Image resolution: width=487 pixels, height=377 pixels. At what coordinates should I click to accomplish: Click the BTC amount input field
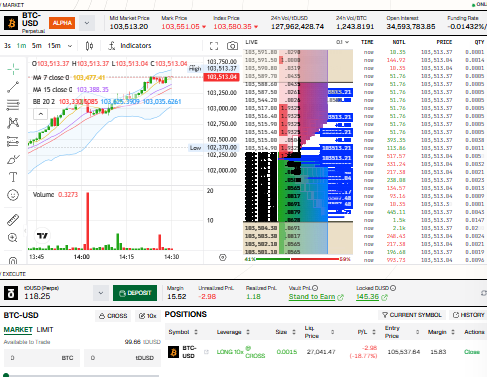tap(42, 358)
